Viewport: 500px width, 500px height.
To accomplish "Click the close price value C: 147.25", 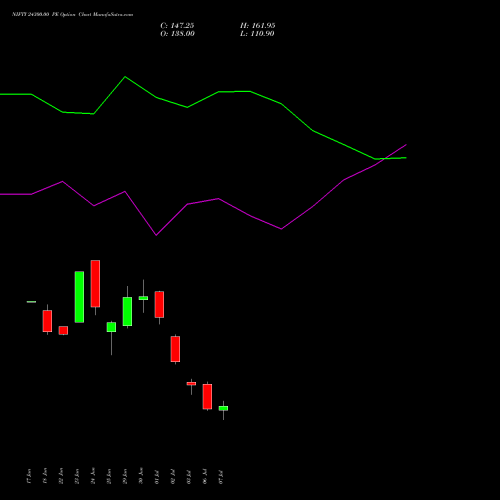I will [x=177, y=26].
